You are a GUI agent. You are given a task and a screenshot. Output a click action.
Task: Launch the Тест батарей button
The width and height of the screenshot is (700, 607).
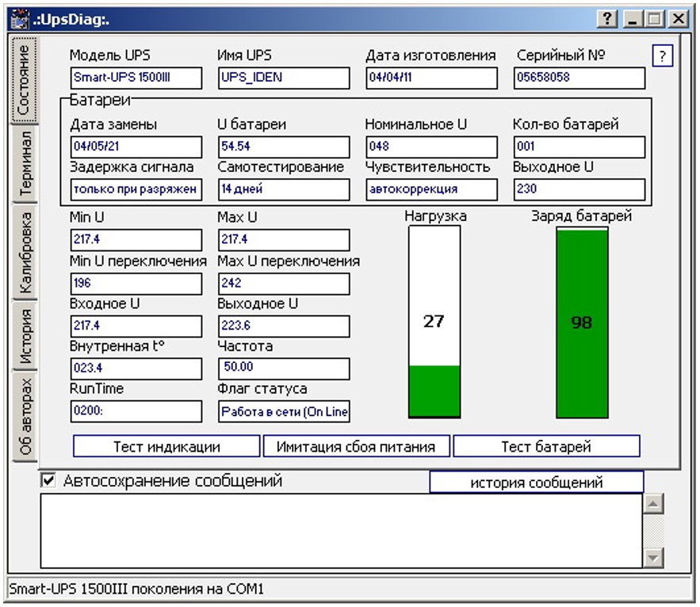[546, 446]
